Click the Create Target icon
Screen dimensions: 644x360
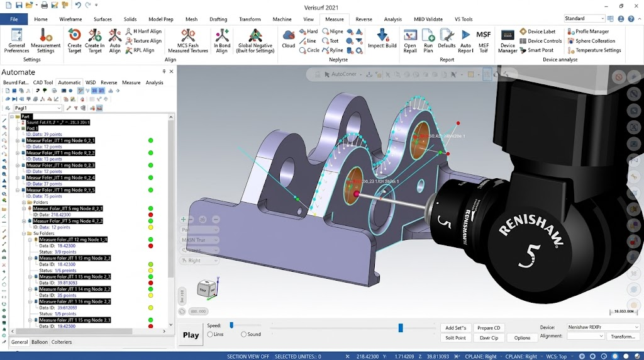(74, 40)
